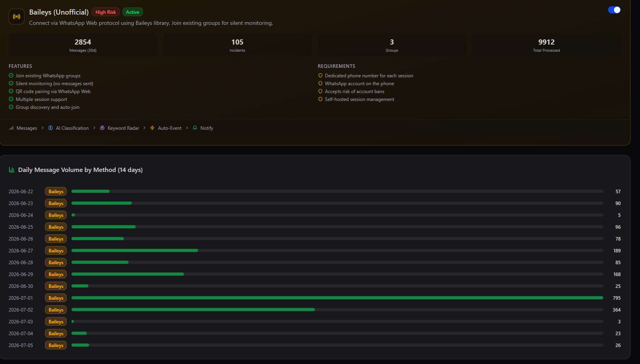Viewport: 640px width, 364px height.
Task: Click the count 189 for 2026-06-27
Action: click(617, 251)
